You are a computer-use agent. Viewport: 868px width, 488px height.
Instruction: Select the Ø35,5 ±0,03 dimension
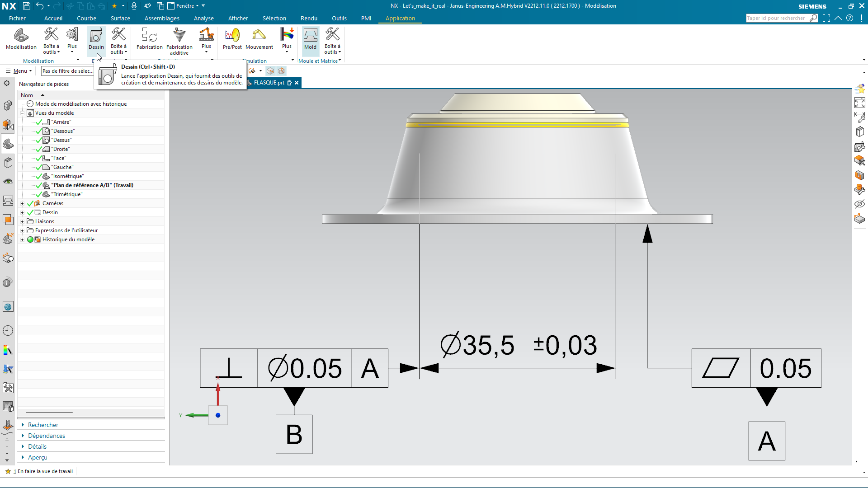click(x=519, y=346)
